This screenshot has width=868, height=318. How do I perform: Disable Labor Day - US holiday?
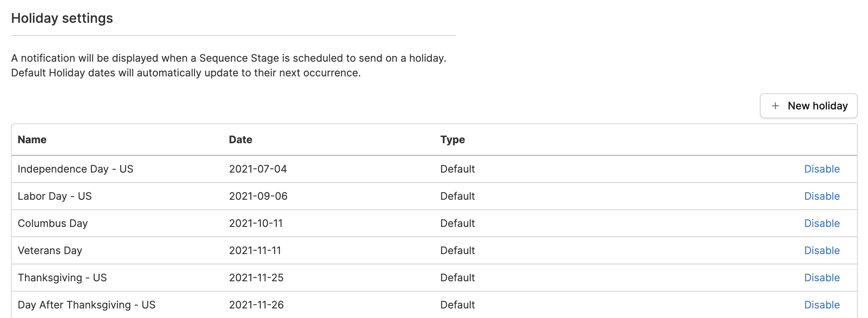point(822,196)
